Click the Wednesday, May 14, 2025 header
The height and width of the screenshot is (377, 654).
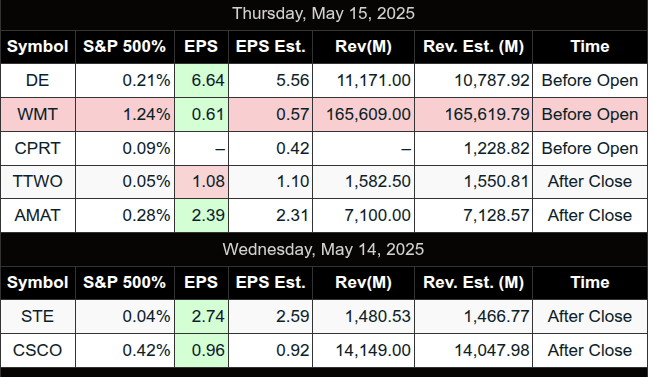(324, 249)
